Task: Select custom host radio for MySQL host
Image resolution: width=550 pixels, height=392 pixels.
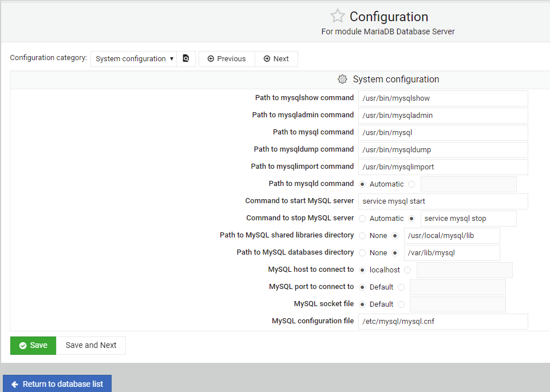Action: tap(407, 270)
